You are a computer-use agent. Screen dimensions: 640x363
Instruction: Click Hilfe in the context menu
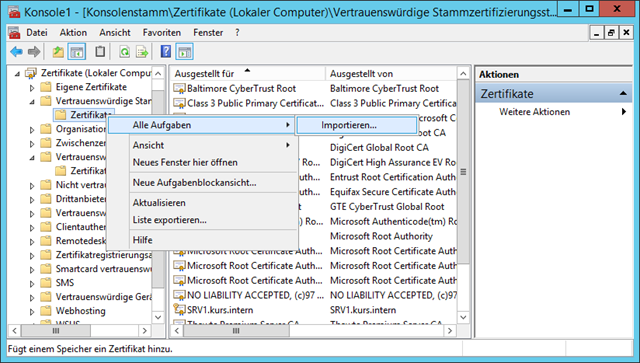202,240
